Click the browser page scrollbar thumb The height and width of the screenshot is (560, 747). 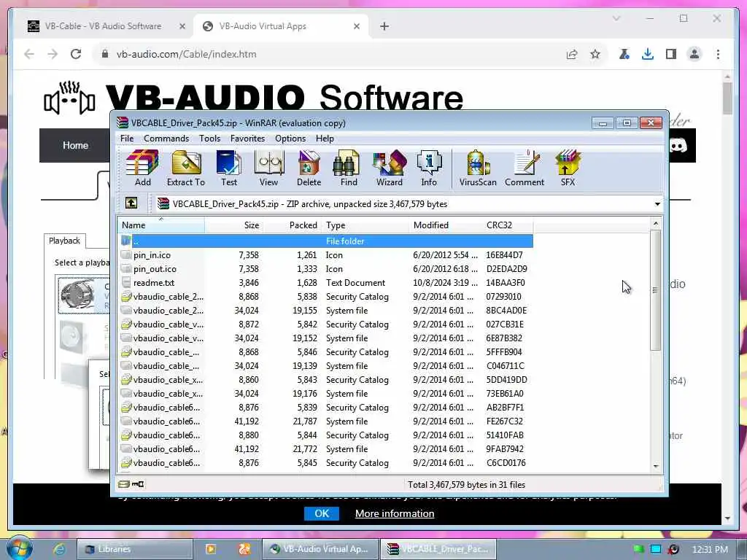727,98
